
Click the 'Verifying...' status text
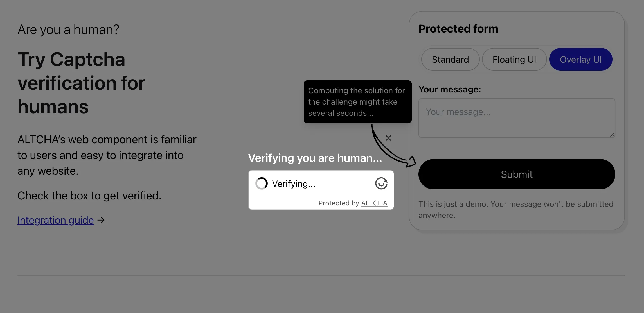coord(294,184)
